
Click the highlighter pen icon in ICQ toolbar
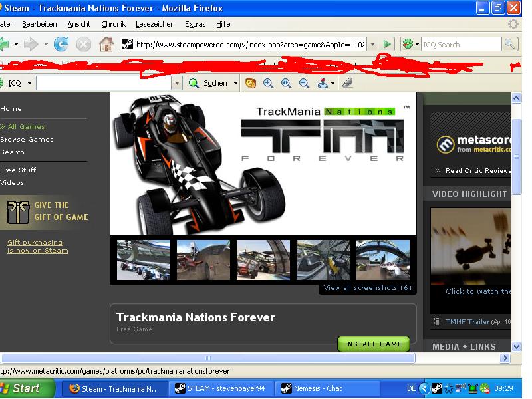click(x=347, y=83)
